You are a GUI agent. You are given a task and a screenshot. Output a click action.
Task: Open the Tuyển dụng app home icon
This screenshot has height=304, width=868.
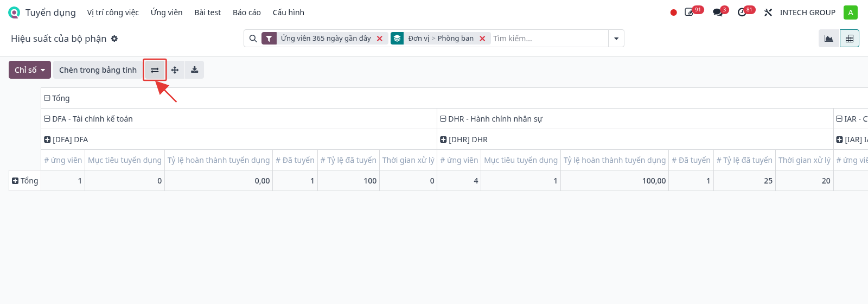click(x=14, y=12)
